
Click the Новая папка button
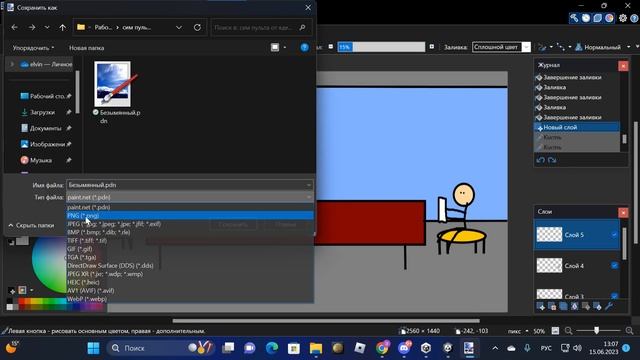click(x=87, y=48)
